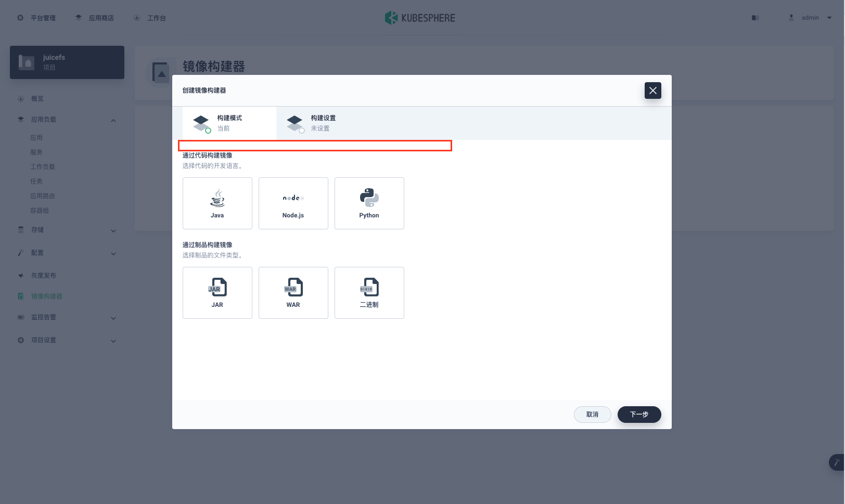Select Node.js as the build language
This screenshot has width=845, height=504.
(x=293, y=203)
